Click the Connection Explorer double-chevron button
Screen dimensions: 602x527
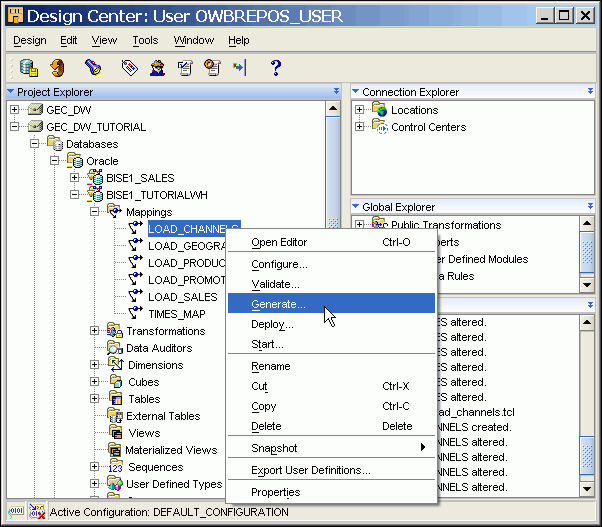click(x=590, y=91)
